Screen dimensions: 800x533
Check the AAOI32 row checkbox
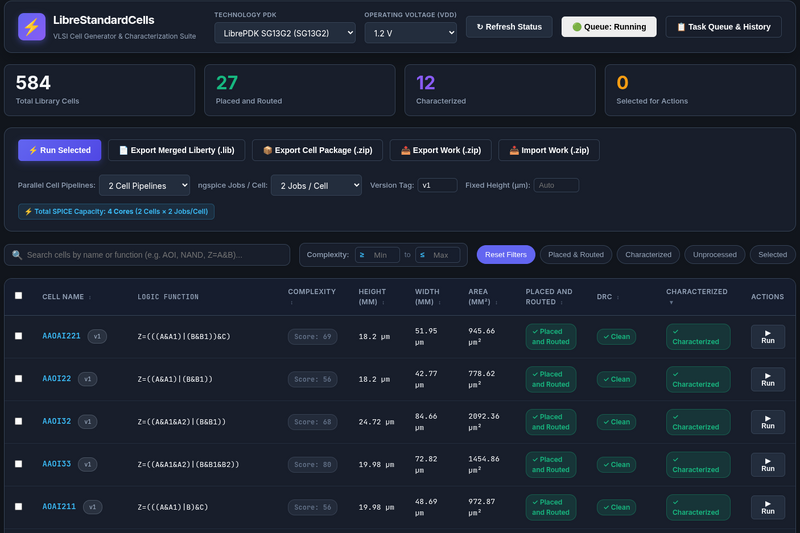[x=18, y=421]
